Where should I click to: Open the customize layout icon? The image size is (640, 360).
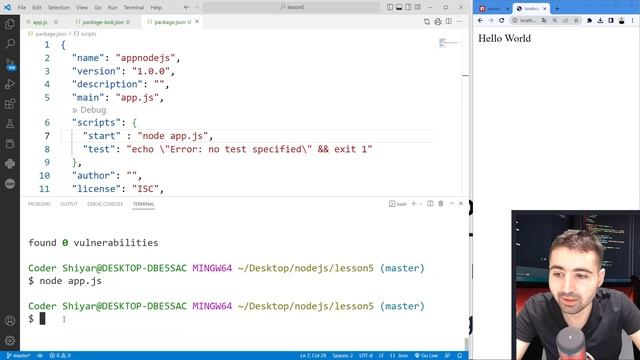[x=418, y=7]
